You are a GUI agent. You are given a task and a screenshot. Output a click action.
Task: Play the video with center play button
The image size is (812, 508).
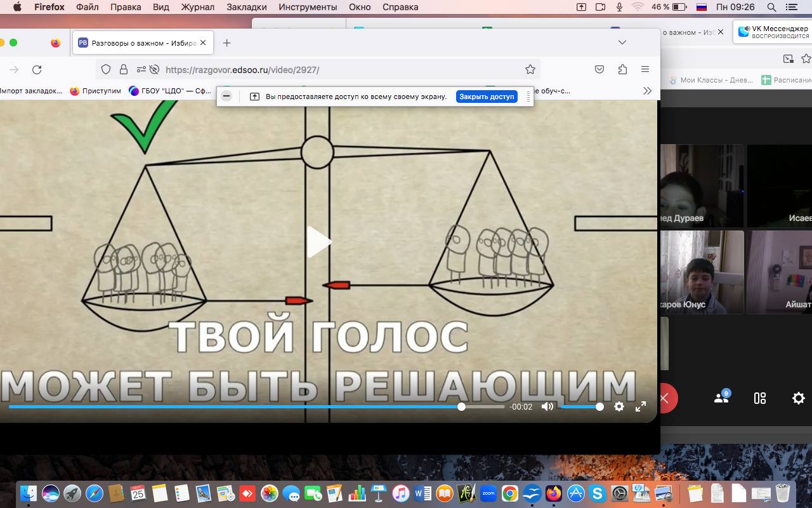pos(319,242)
